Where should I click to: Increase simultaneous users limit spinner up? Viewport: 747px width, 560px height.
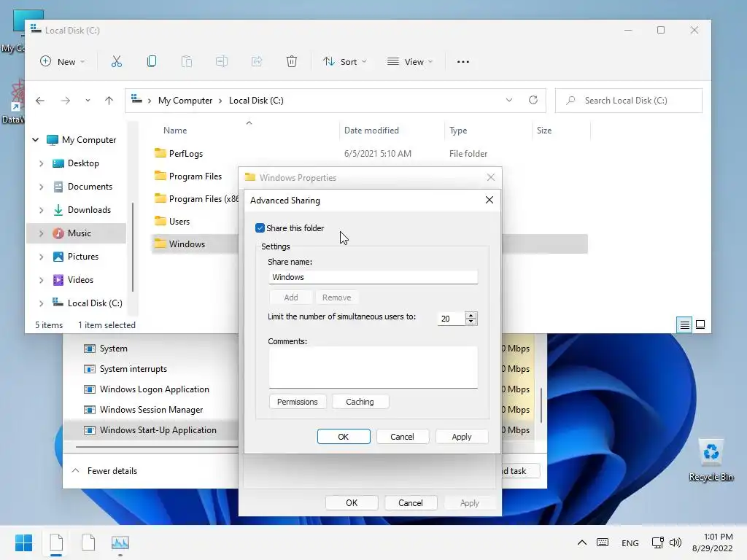[471, 315]
